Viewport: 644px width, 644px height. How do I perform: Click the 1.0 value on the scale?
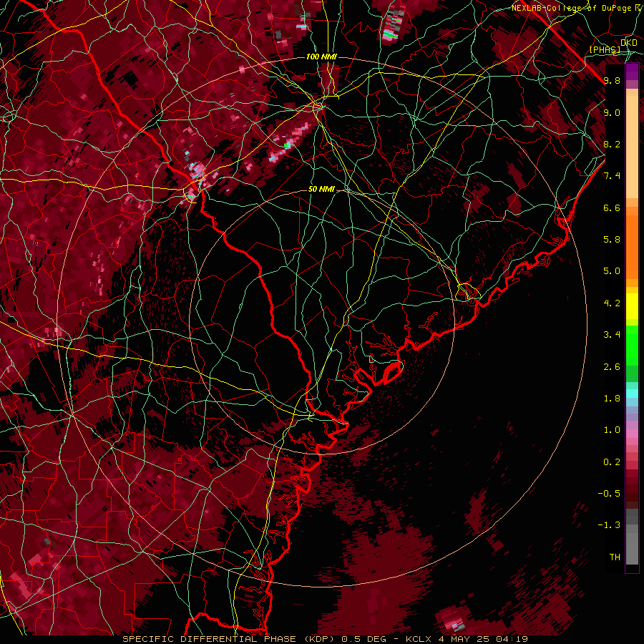pos(612,430)
